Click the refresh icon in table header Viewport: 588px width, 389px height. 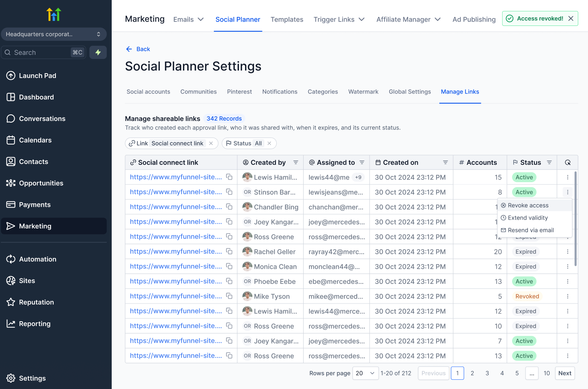pos(568,163)
